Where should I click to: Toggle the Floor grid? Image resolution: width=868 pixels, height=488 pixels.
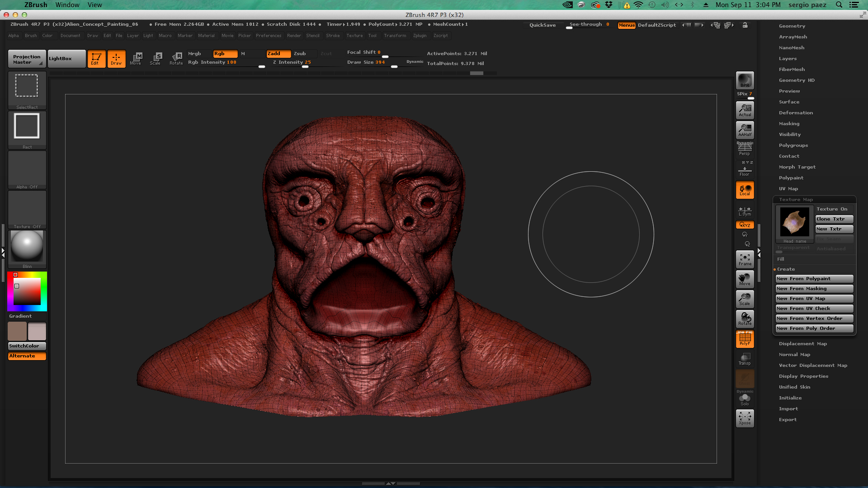tap(745, 169)
